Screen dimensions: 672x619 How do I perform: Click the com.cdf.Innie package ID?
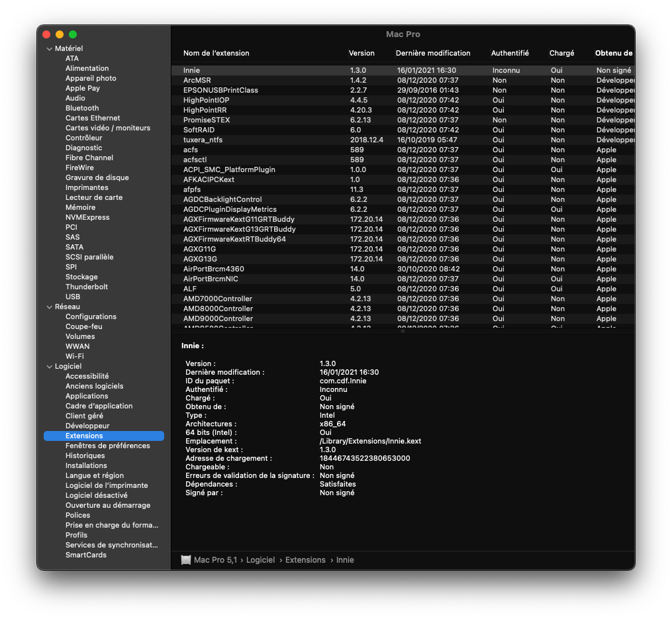coord(343,381)
